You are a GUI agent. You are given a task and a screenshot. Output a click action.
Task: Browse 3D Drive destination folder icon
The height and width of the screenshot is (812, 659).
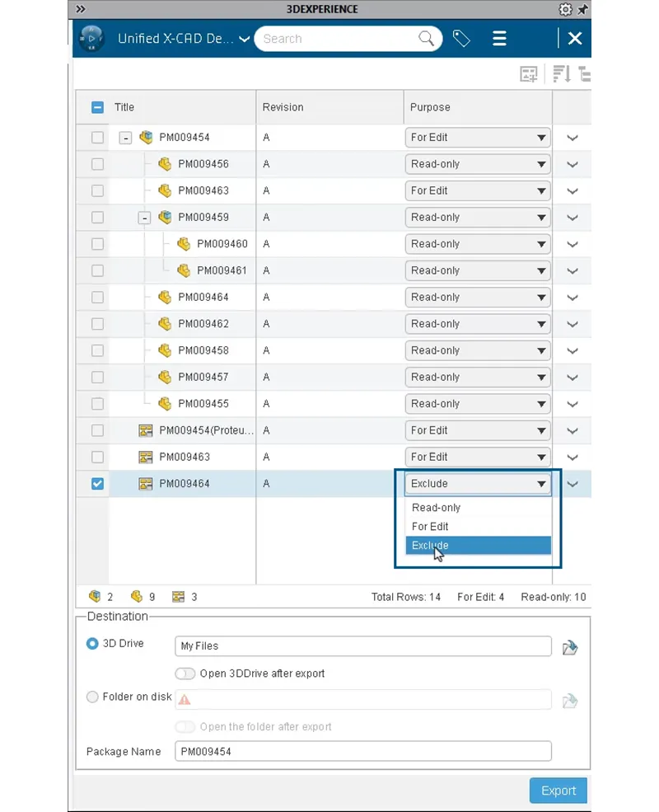coord(569,647)
